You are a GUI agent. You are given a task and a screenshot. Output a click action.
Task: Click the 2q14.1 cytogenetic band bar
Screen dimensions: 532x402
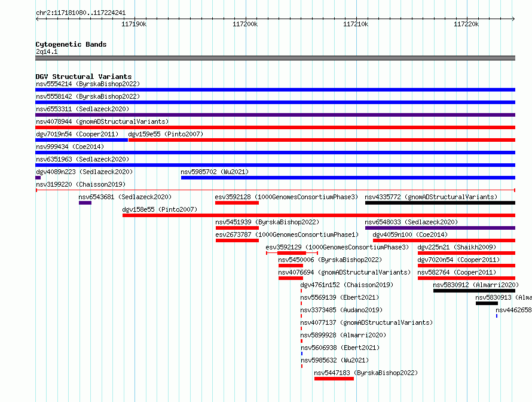click(275, 58)
